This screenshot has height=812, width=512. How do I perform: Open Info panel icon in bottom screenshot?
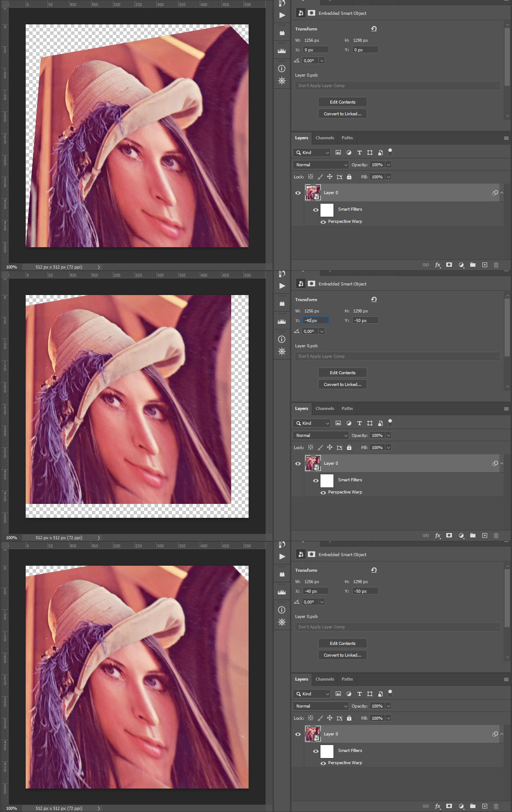point(282,610)
